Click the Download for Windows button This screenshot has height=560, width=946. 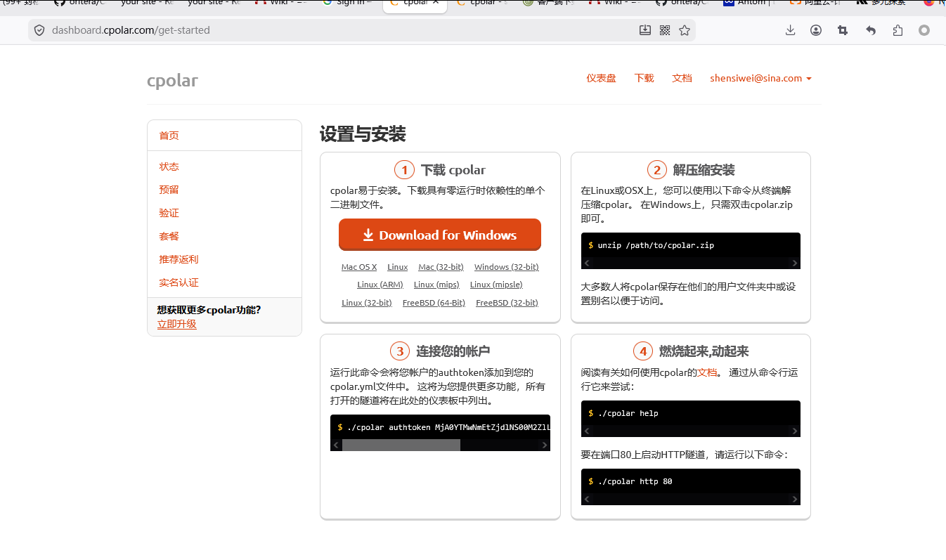pos(440,235)
